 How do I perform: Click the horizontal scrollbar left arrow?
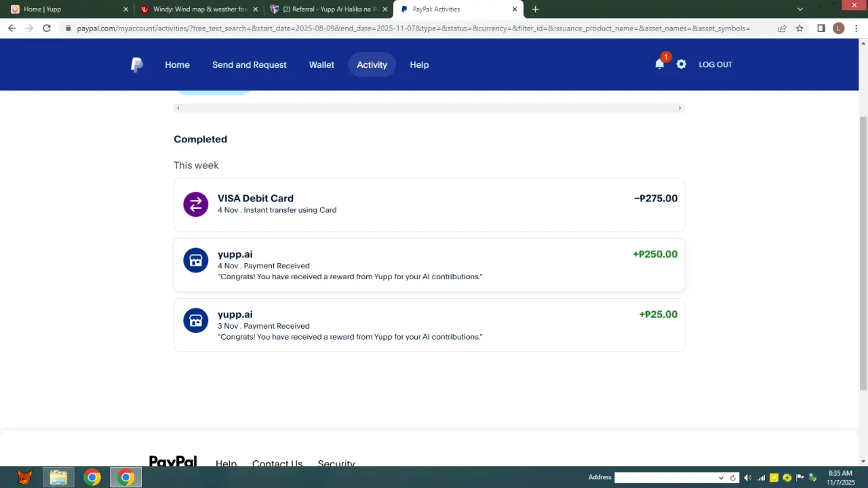point(178,108)
